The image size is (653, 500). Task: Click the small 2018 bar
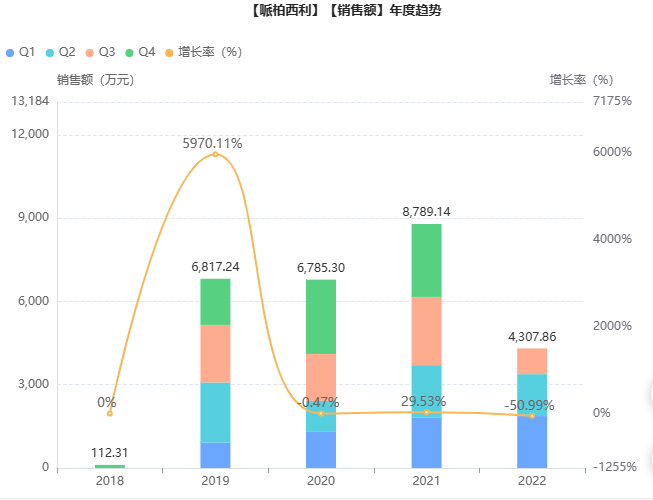110,466
